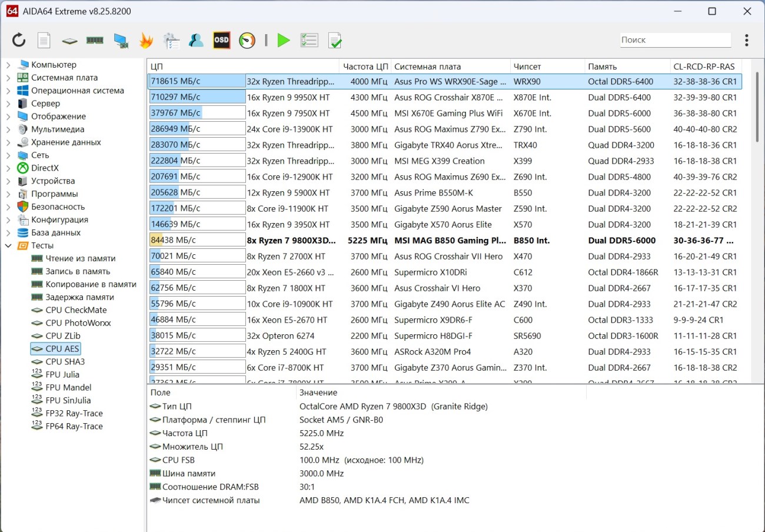Sort by the Чипсет column header

click(547, 66)
